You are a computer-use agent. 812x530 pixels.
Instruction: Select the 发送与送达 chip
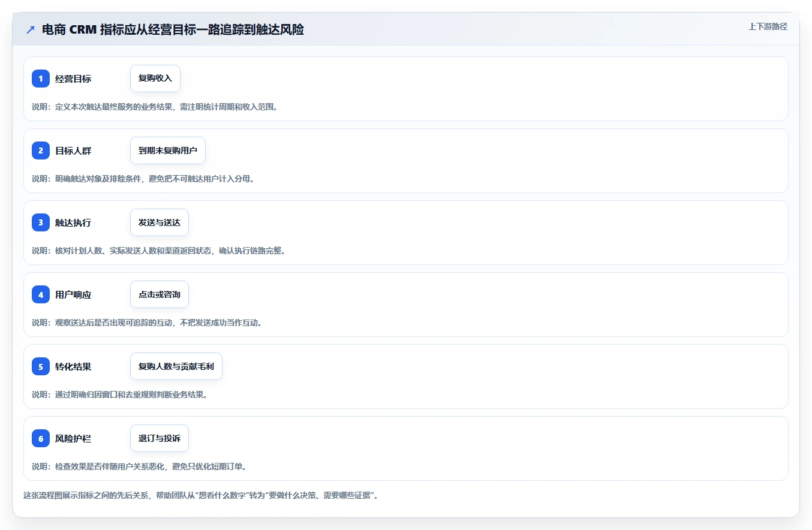pyautogui.click(x=160, y=222)
